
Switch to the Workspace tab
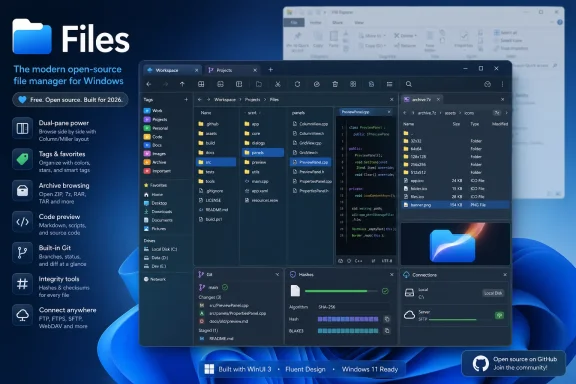coord(172,70)
